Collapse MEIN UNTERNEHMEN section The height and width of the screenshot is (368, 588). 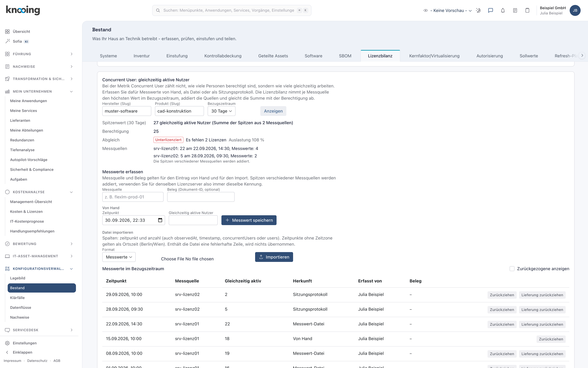pos(39,92)
